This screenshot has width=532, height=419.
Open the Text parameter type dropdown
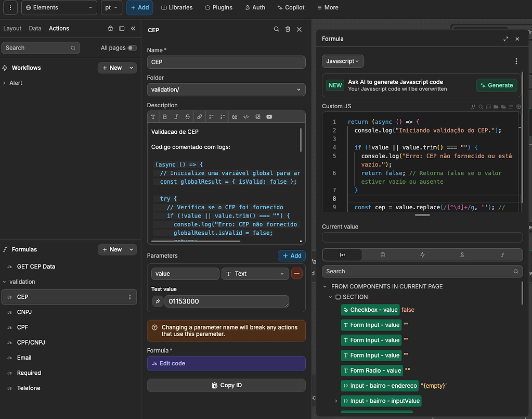pos(255,274)
